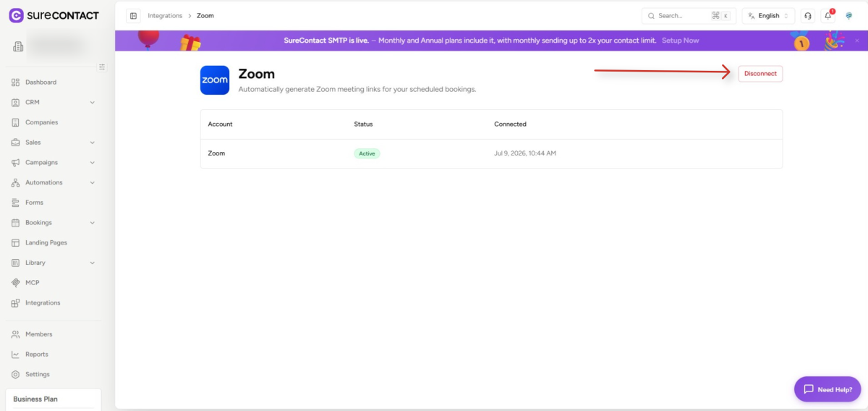This screenshot has width=868, height=411.
Task: Open Forms menu item
Action: pos(34,203)
